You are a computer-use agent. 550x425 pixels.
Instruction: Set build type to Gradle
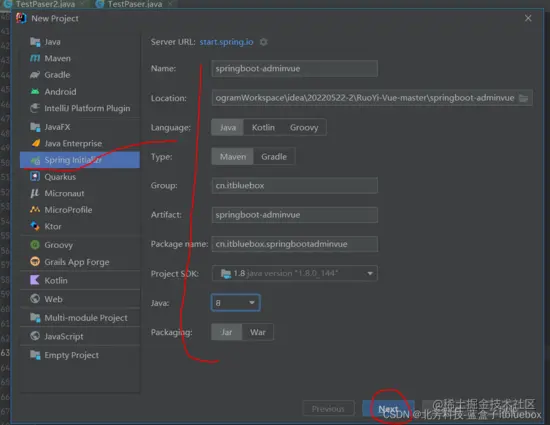tap(274, 156)
